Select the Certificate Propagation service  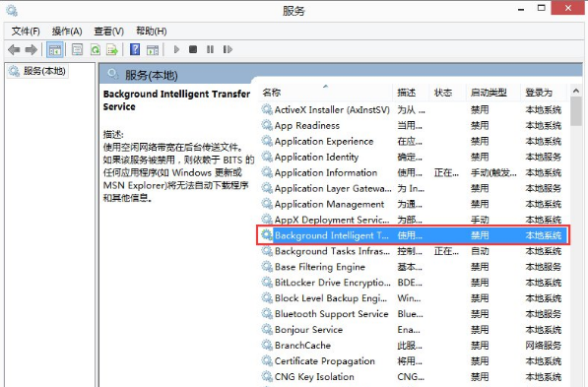(x=414, y=361)
